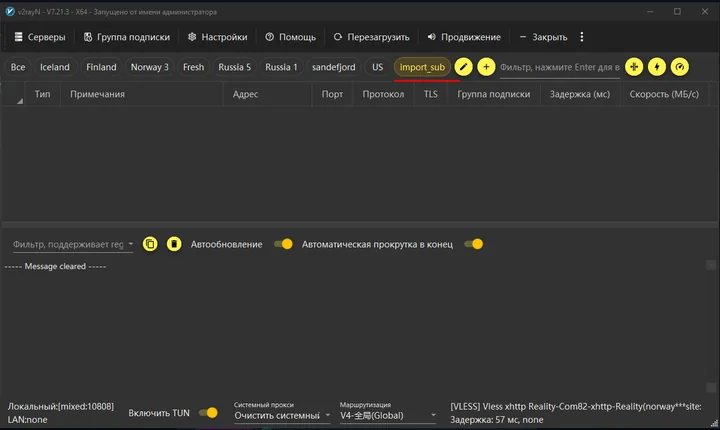Add subscription group with plus icon
The image size is (720, 430).
[x=486, y=67]
